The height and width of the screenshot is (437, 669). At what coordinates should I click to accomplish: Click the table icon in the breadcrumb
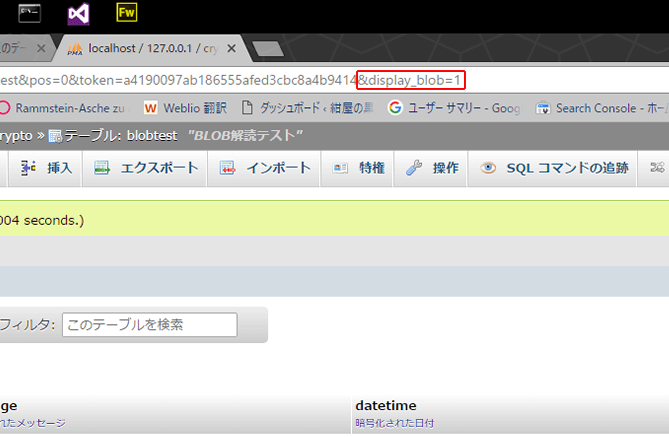click(x=55, y=136)
